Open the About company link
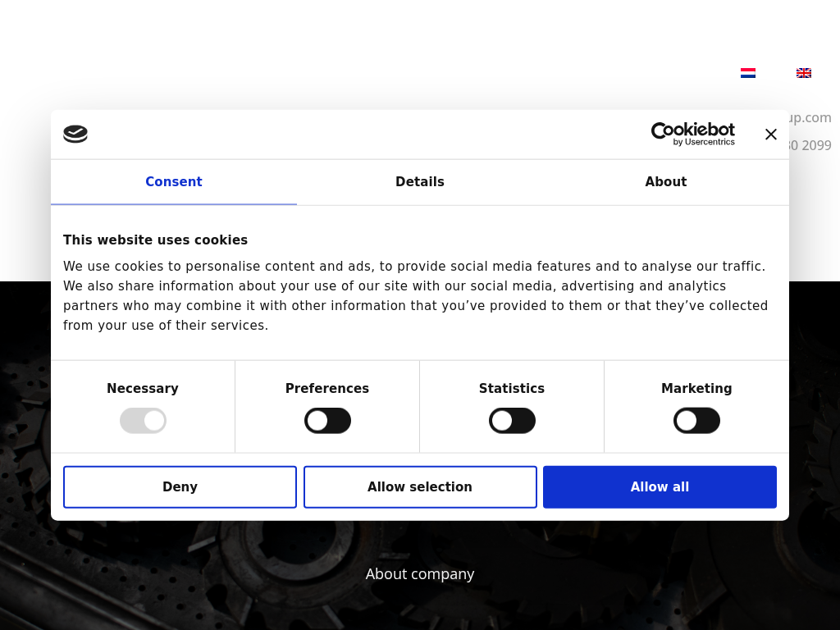The width and height of the screenshot is (840, 630). 420,574
